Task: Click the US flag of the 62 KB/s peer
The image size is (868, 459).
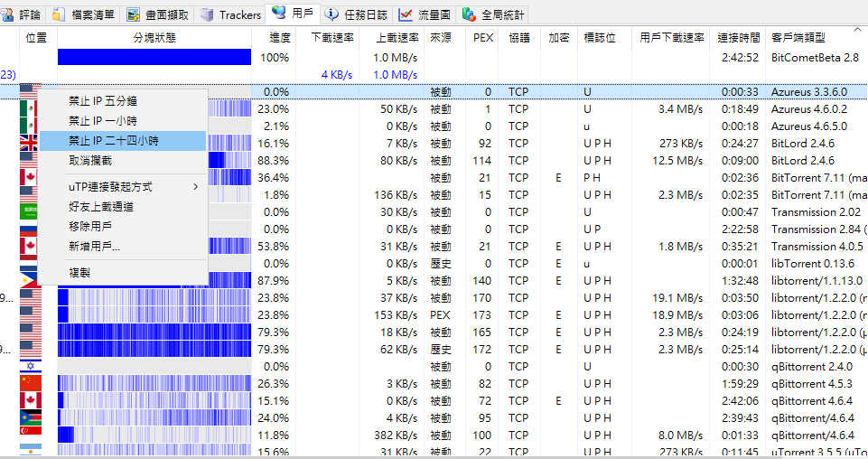Action: [31, 350]
